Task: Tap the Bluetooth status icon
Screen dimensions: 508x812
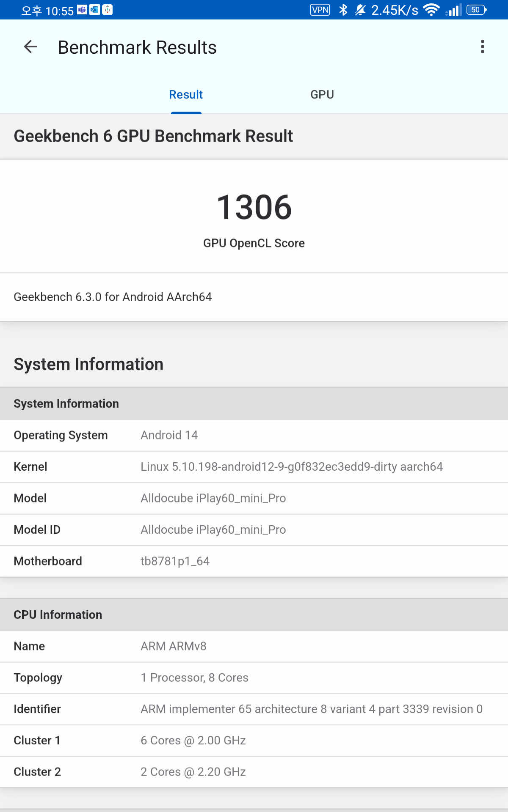Action: (x=343, y=10)
